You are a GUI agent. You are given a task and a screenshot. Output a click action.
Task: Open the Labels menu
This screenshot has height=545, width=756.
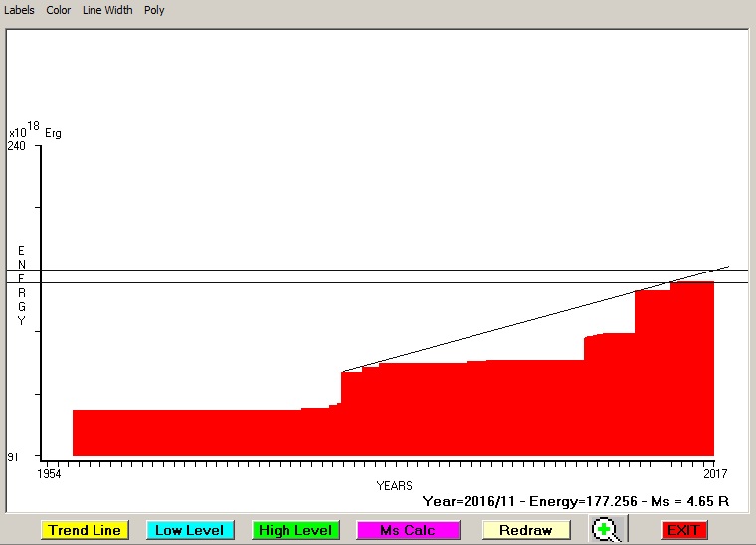[20, 10]
